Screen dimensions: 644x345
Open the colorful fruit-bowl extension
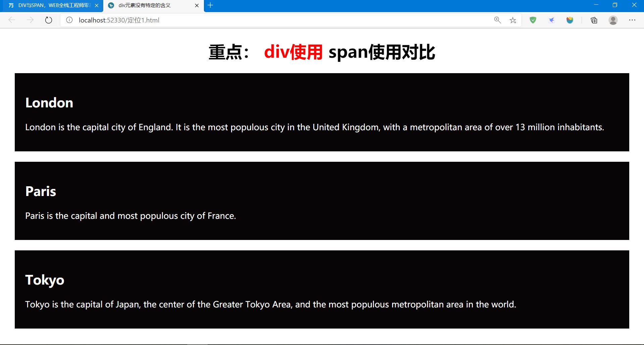point(570,20)
